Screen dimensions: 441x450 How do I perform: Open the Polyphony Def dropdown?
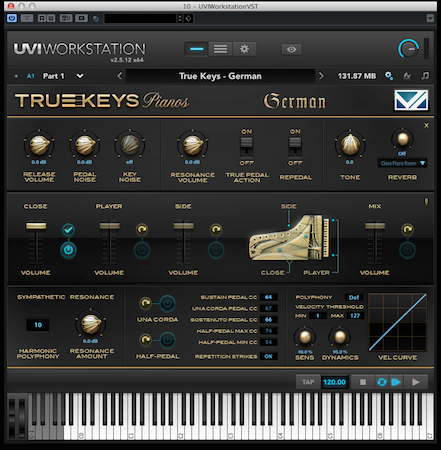click(354, 297)
